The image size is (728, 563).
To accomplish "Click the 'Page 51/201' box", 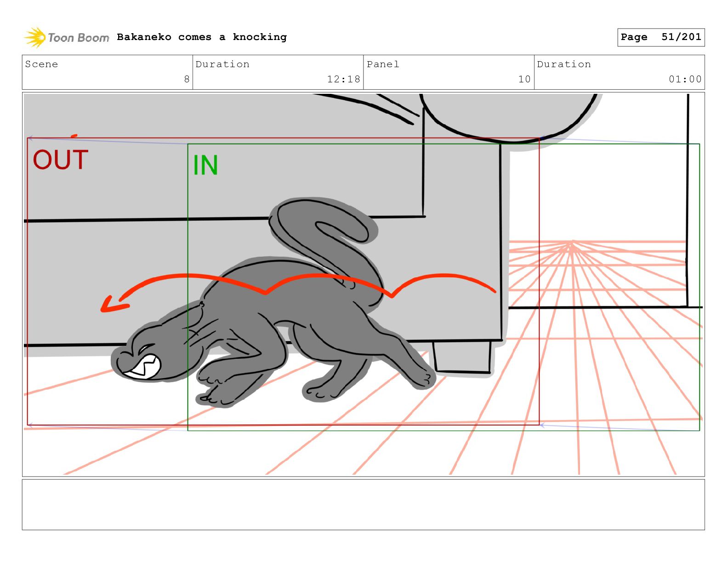I will pyautogui.click(x=660, y=37).
